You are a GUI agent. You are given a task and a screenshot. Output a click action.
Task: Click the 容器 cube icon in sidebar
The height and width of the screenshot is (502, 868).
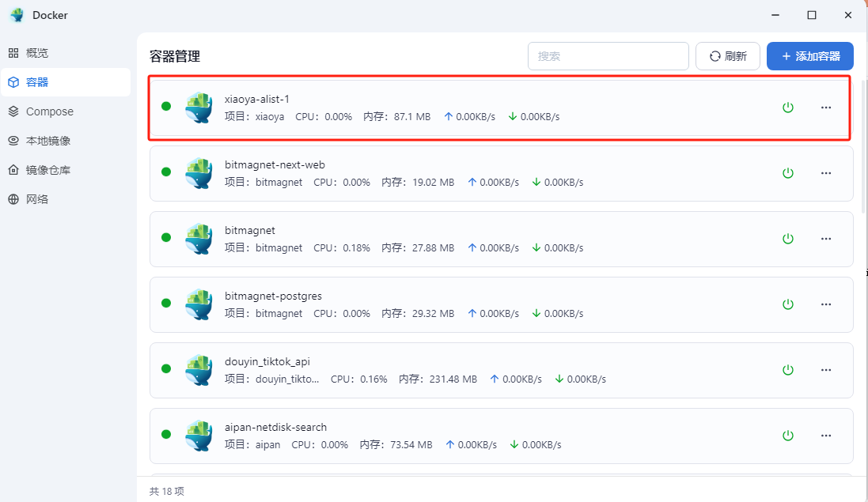coord(13,82)
